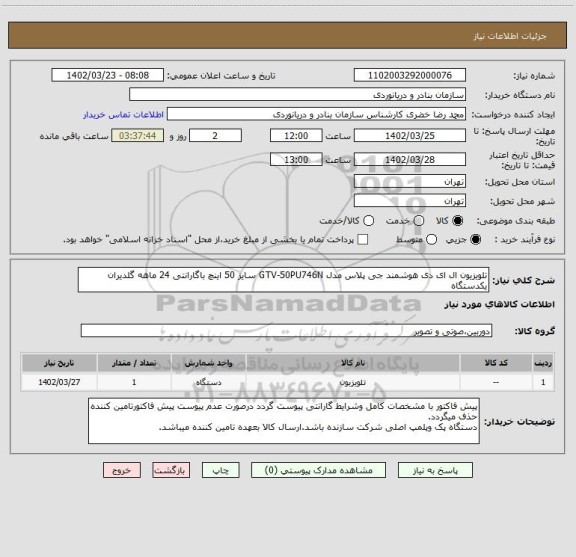Select the جزیی purchase type radio

coord(476,240)
